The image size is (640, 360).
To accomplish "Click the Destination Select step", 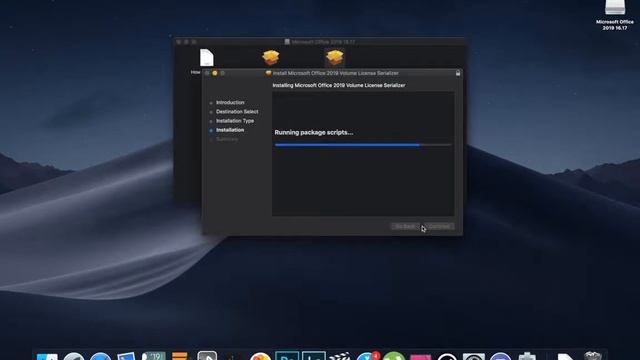I will point(237,111).
